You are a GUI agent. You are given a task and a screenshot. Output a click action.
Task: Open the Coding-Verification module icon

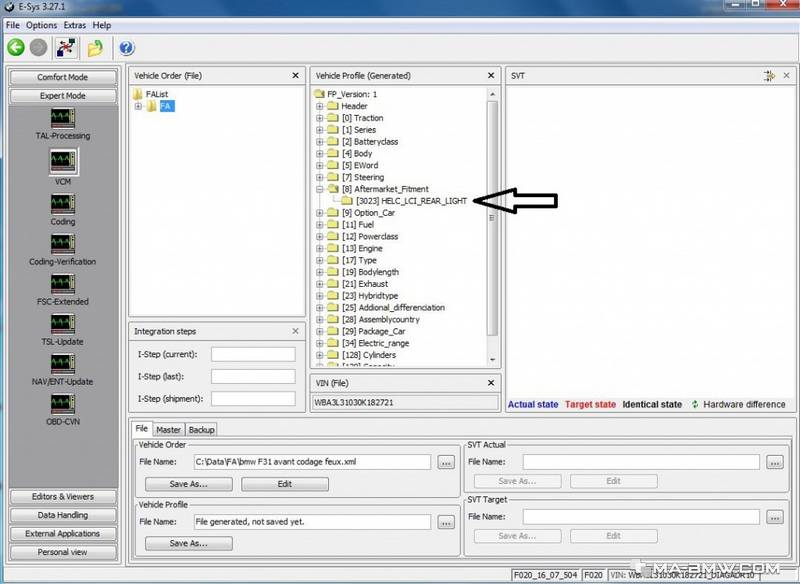(x=63, y=244)
